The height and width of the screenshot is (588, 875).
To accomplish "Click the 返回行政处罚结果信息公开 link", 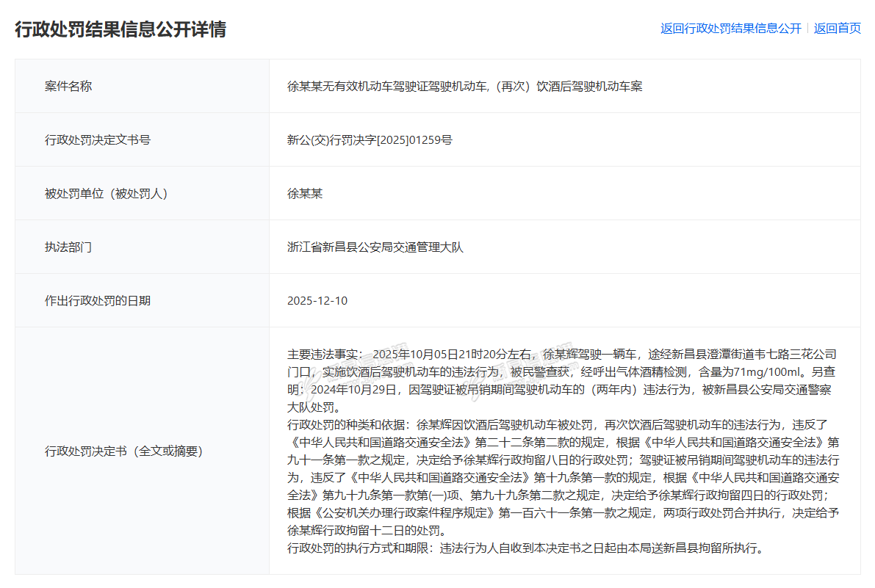I will pyautogui.click(x=730, y=29).
